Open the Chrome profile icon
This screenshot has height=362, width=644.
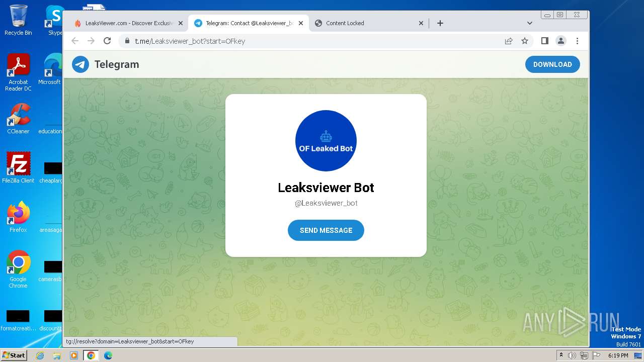click(x=561, y=41)
